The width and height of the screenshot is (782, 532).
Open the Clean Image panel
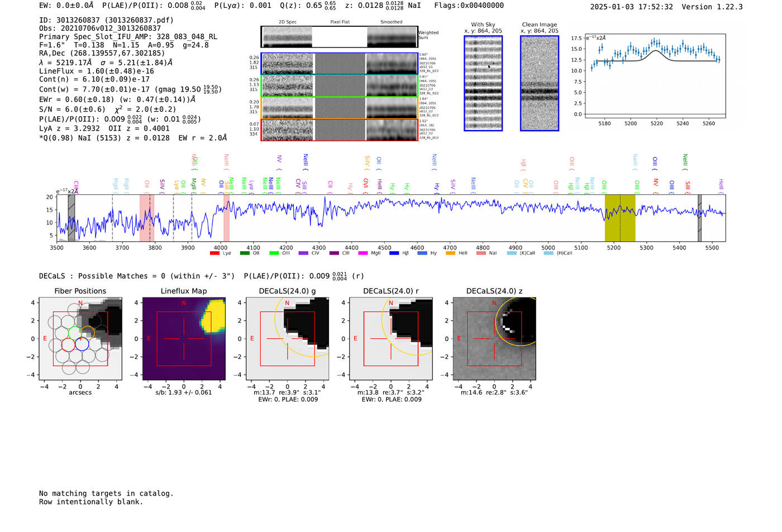(x=540, y=83)
